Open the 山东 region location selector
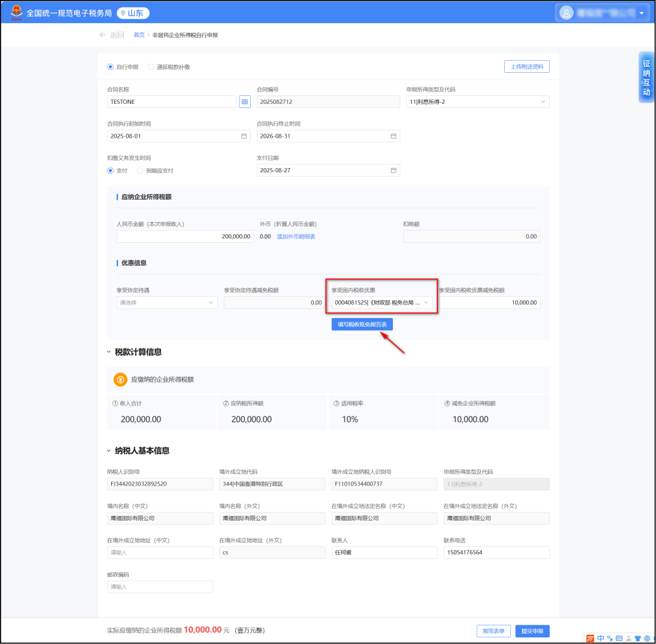This screenshot has width=656, height=644. tap(133, 13)
